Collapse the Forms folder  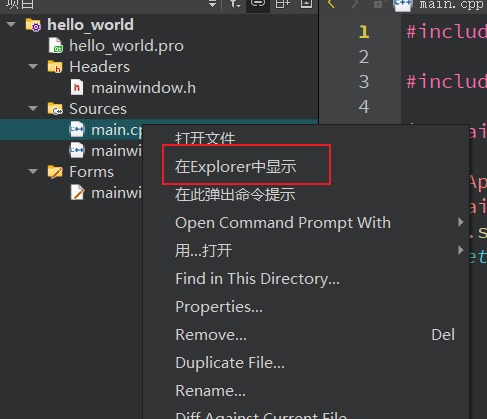(33, 172)
